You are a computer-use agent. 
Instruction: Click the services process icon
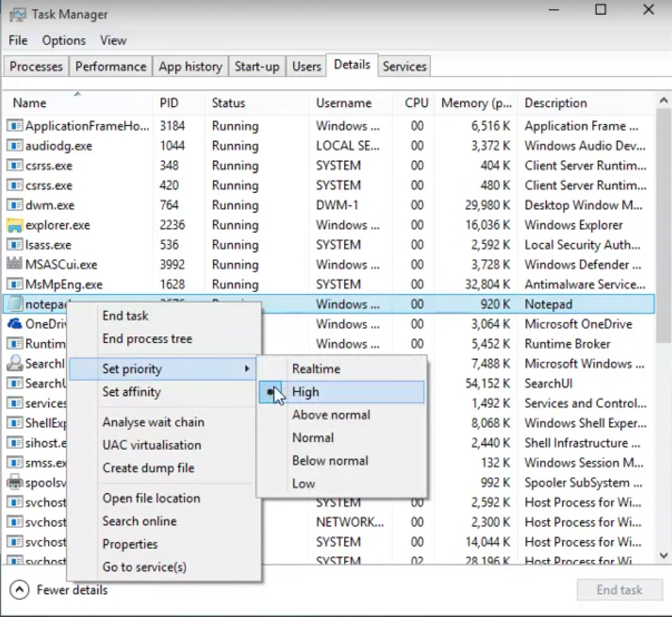click(x=15, y=403)
